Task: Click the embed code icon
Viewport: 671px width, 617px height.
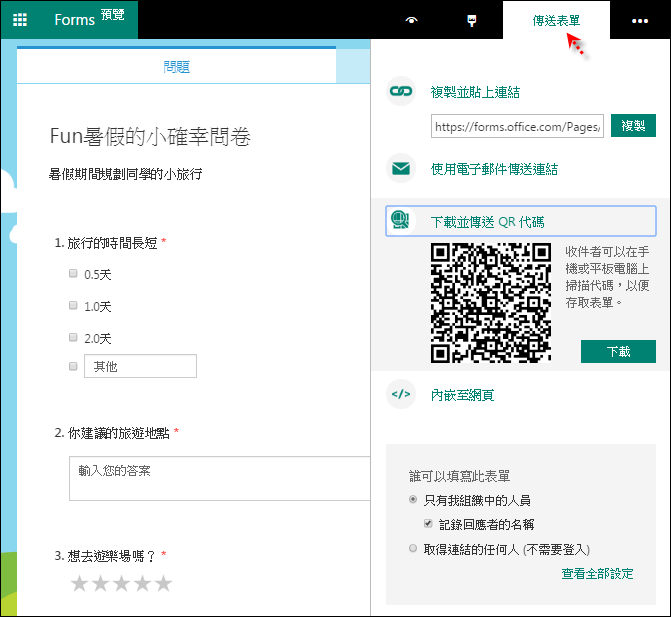Action: click(401, 394)
